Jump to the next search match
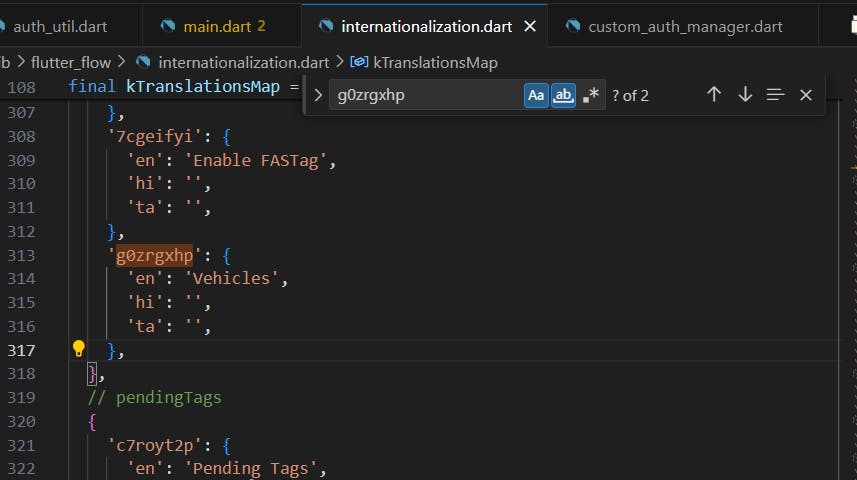Viewport: 857px width, 480px height. coord(745,94)
